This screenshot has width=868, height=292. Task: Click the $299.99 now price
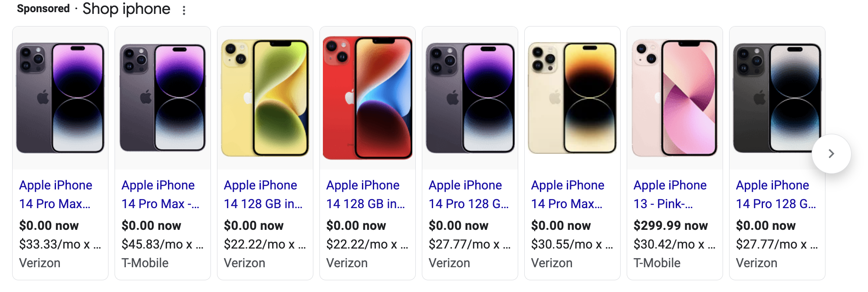click(671, 226)
